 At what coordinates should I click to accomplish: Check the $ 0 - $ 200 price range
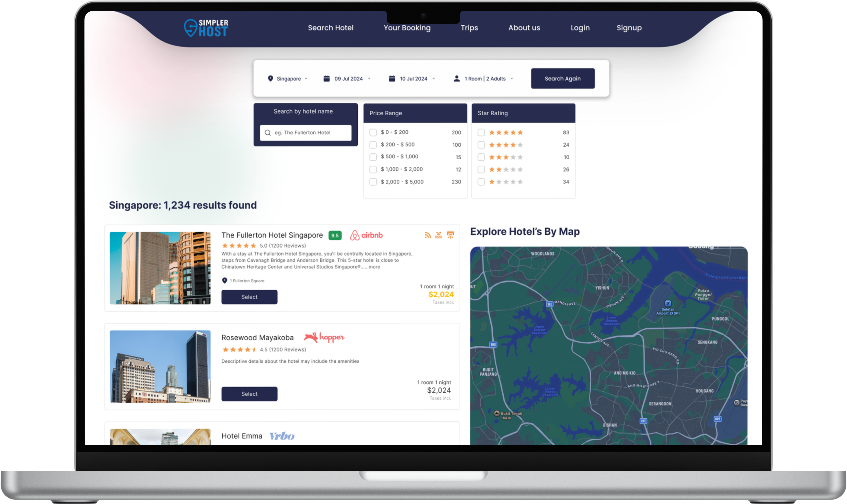point(373,133)
